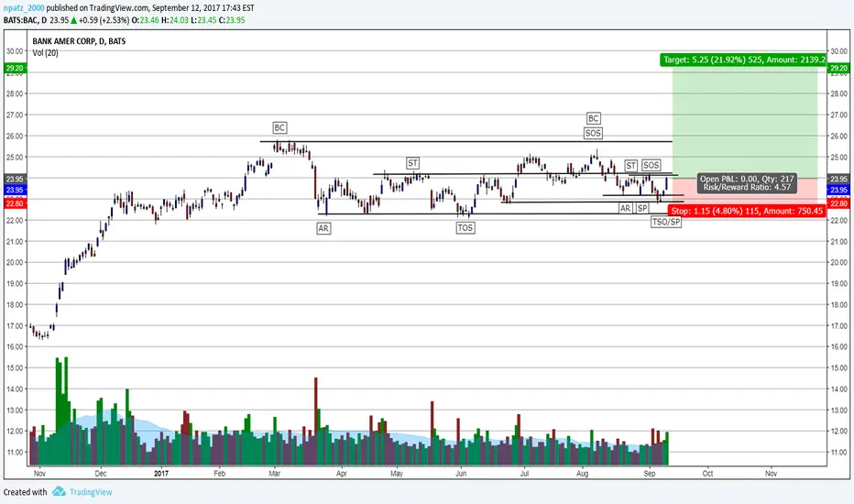This screenshot has height=504, width=854.
Task: Click the gray 23.95 tag on right axis
Action: (838, 179)
